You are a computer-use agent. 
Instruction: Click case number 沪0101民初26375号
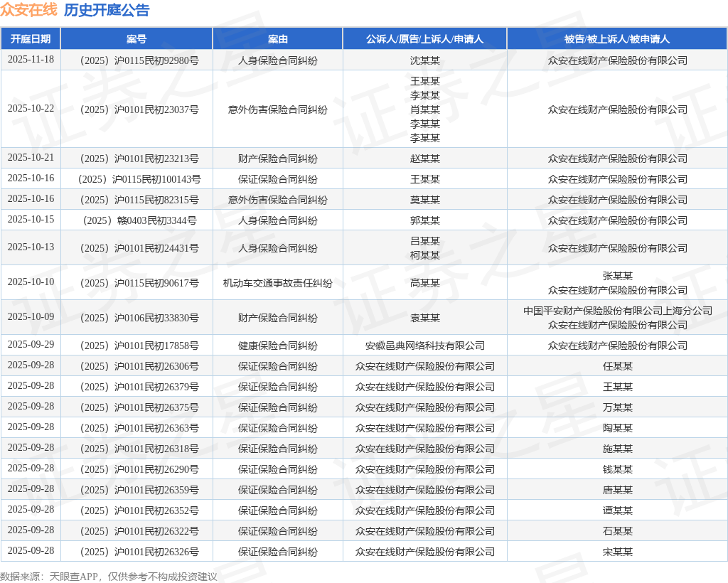pyautogui.click(x=139, y=407)
